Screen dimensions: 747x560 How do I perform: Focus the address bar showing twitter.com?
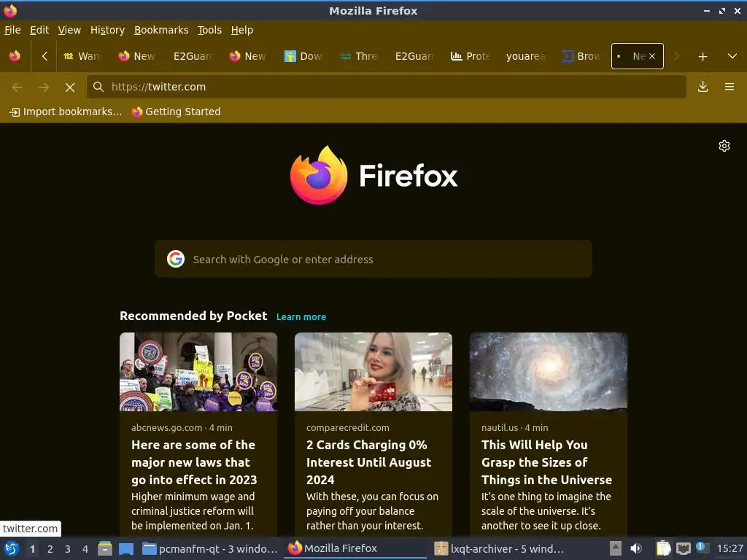387,87
